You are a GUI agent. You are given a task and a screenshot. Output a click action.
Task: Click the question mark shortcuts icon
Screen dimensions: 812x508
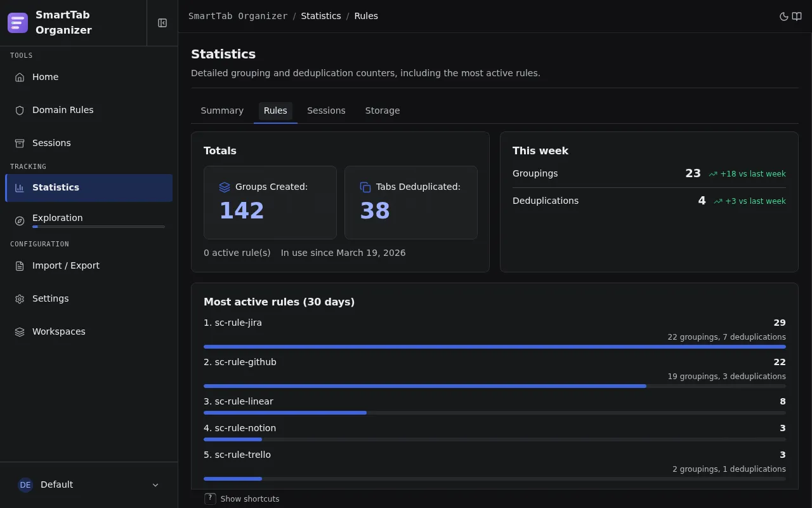point(210,498)
